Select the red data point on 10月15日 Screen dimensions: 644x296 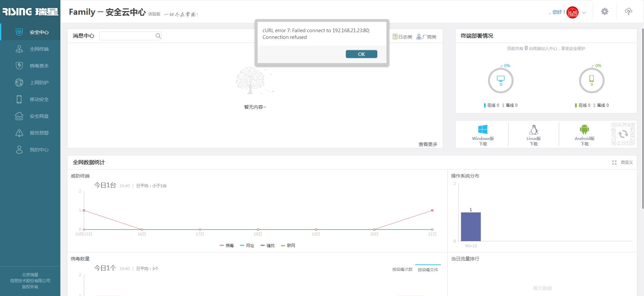84,210
